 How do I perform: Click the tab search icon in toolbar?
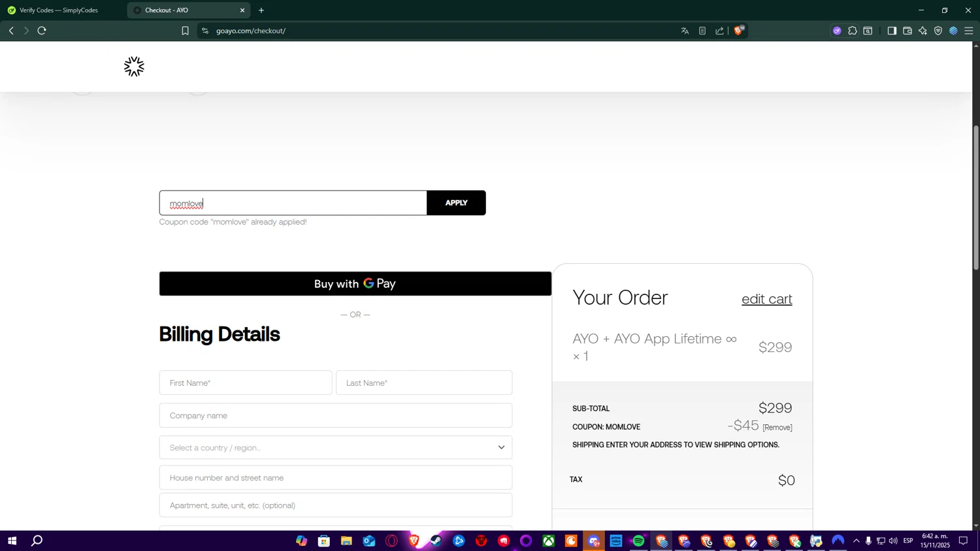click(868, 31)
